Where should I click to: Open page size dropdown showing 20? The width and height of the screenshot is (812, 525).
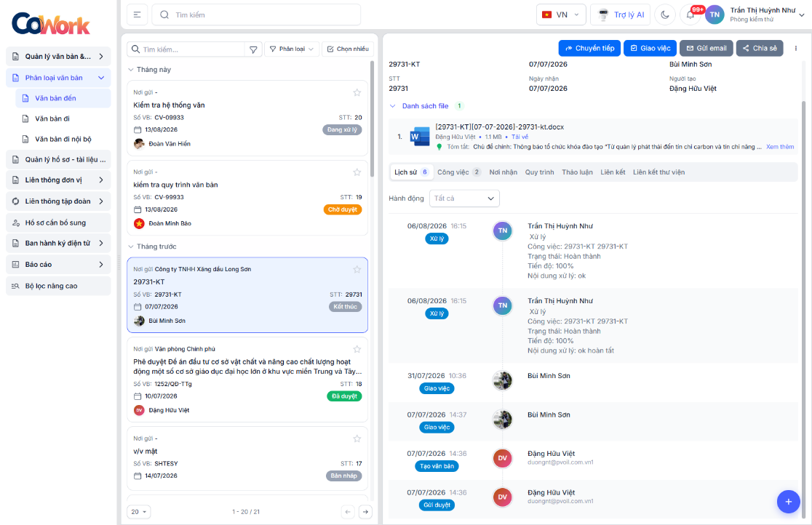click(138, 511)
